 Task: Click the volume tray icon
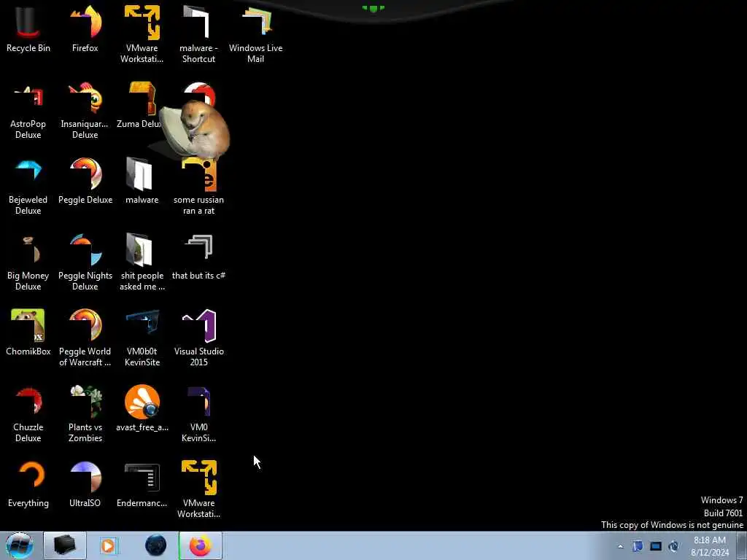tap(673, 547)
